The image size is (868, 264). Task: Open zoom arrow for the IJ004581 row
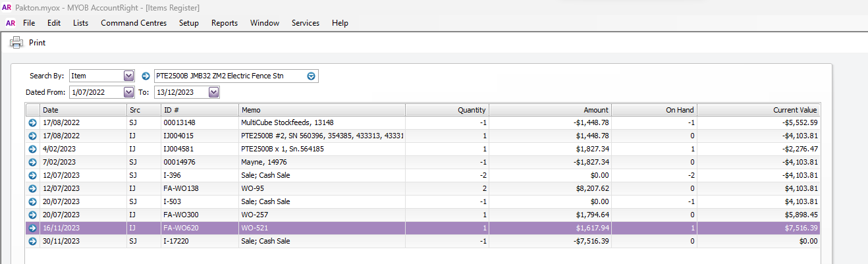click(x=32, y=149)
